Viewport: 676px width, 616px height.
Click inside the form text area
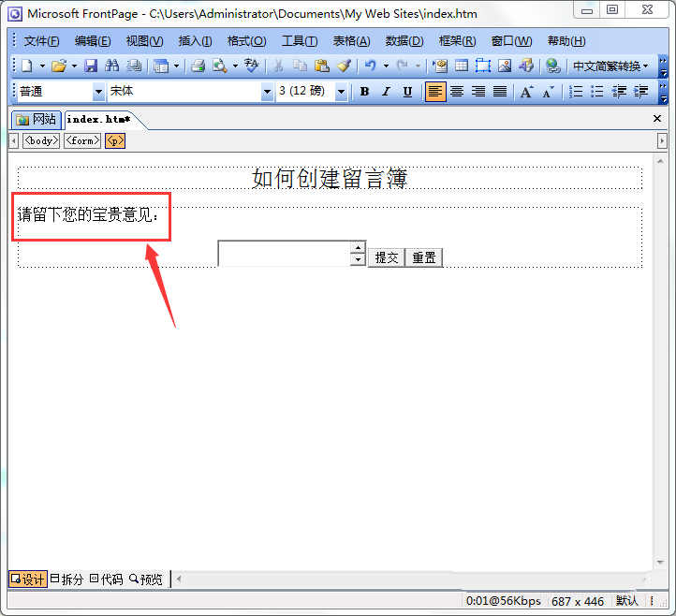[285, 254]
